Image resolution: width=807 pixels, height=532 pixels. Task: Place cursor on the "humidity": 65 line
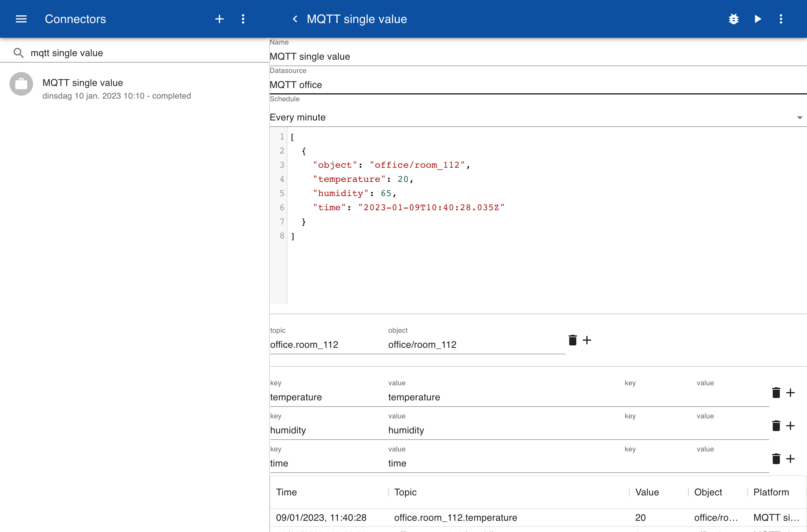coord(355,193)
